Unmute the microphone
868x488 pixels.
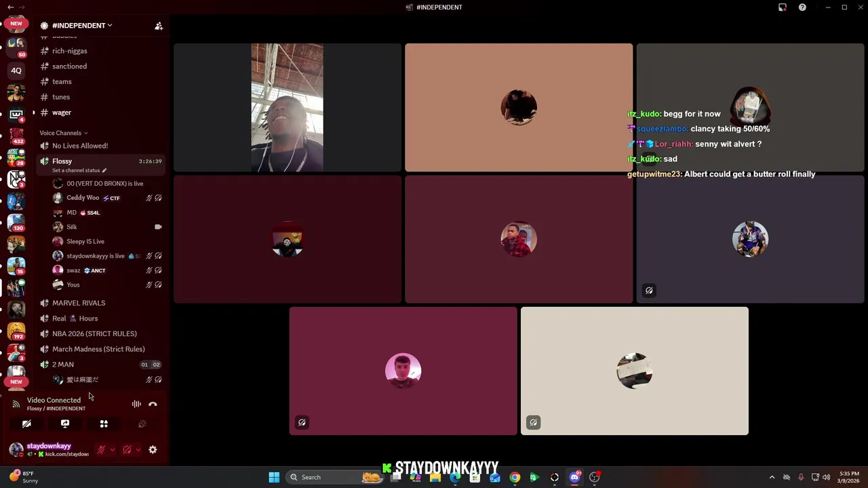(x=102, y=449)
